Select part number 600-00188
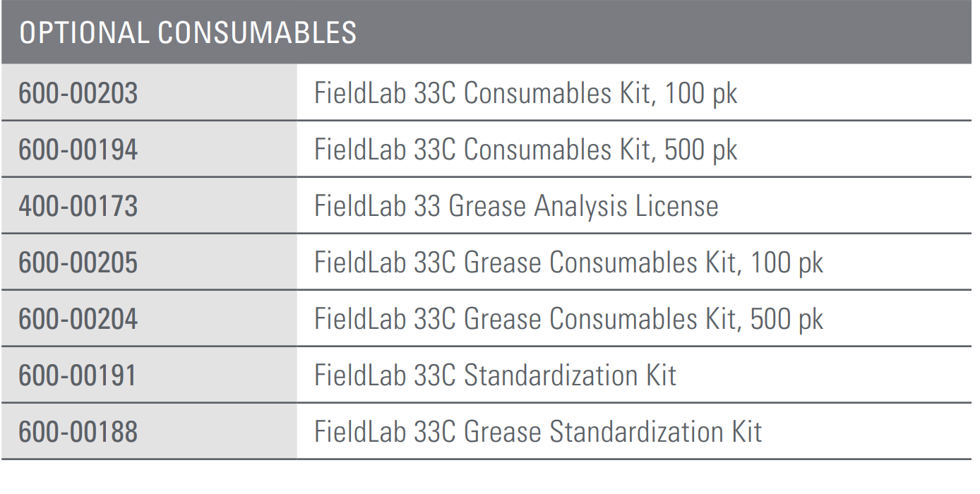The width and height of the screenshot is (980, 494). 78,432
